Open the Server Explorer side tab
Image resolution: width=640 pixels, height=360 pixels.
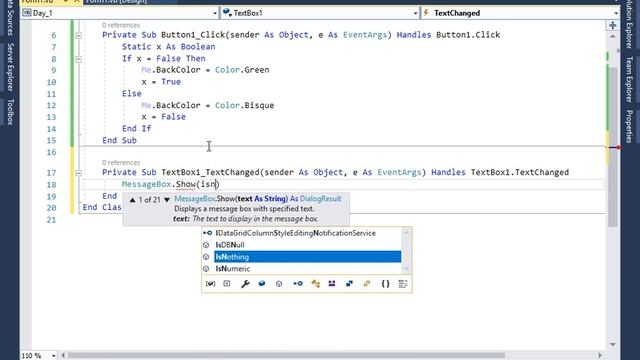(10, 67)
